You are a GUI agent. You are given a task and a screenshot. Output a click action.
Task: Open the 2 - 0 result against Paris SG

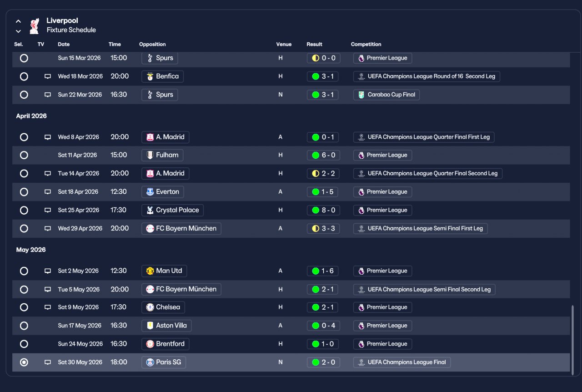(x=323, y=362)
